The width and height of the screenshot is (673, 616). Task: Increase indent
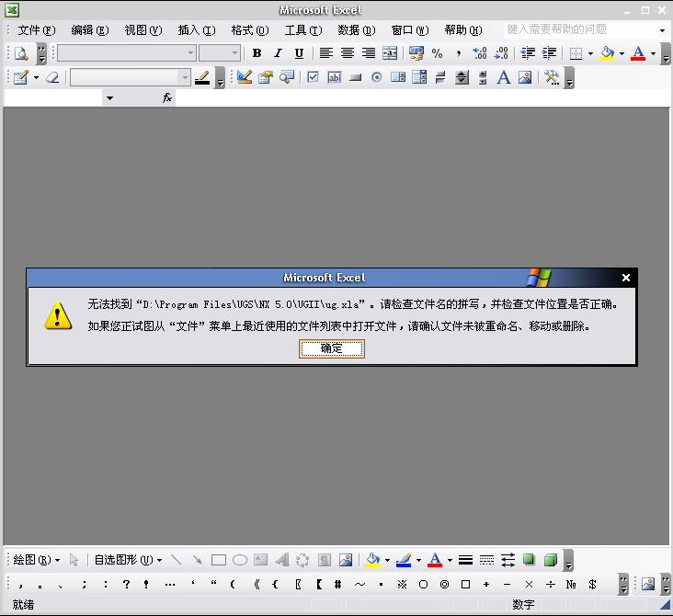click(x=549, y=53)
